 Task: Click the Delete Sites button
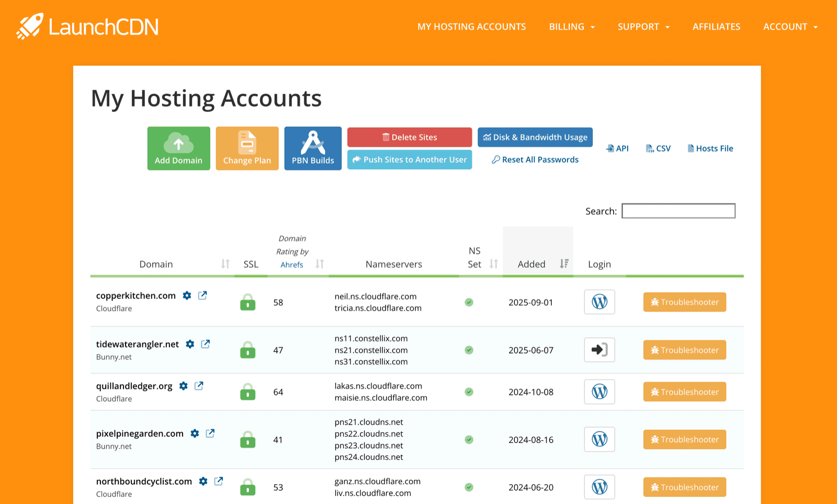(410, 137)
